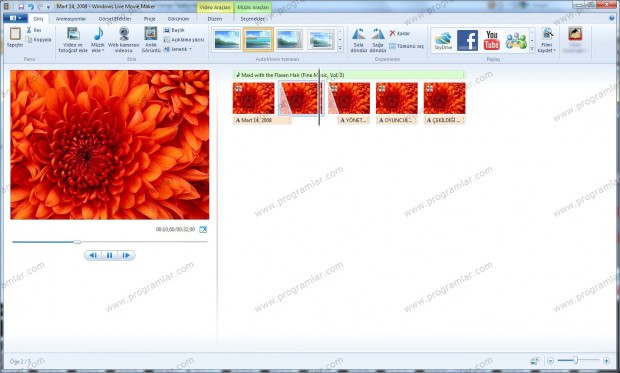Open the Filmi kaydet save movie dropdown
The image size is (620, 373).
[x=547, y=40]
